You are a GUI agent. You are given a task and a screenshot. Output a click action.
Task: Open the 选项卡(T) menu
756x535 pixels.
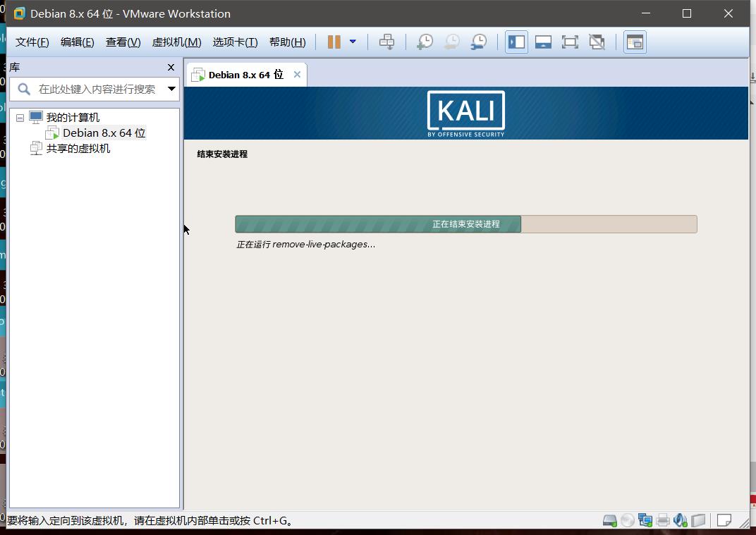236,42
